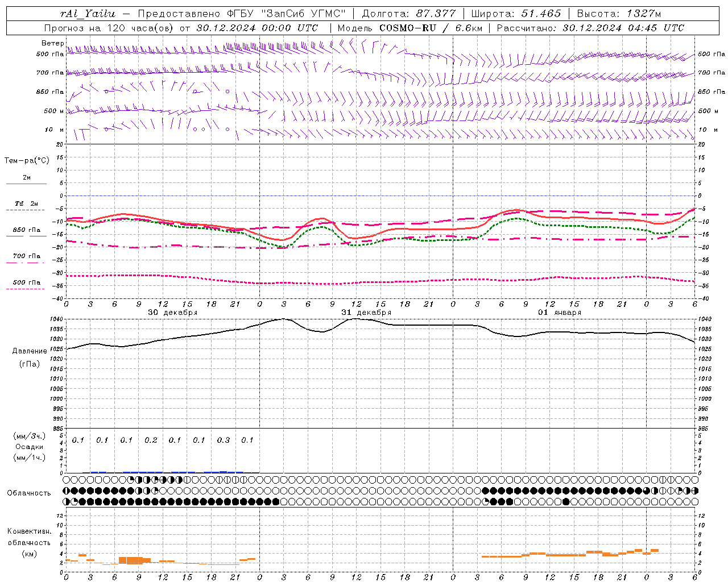The width and height of the screenshot is (728, 582).
Task: Click the Ветер panel label
Action: (x=52, y=43)
